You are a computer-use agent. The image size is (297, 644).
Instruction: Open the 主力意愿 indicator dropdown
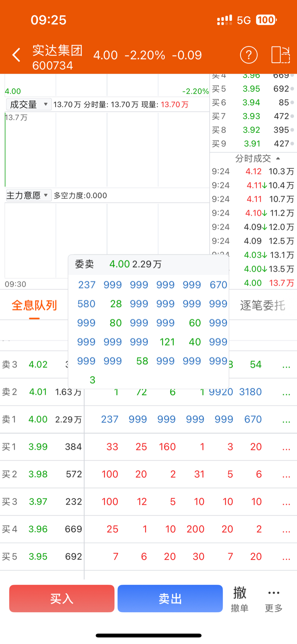(28, 195)
